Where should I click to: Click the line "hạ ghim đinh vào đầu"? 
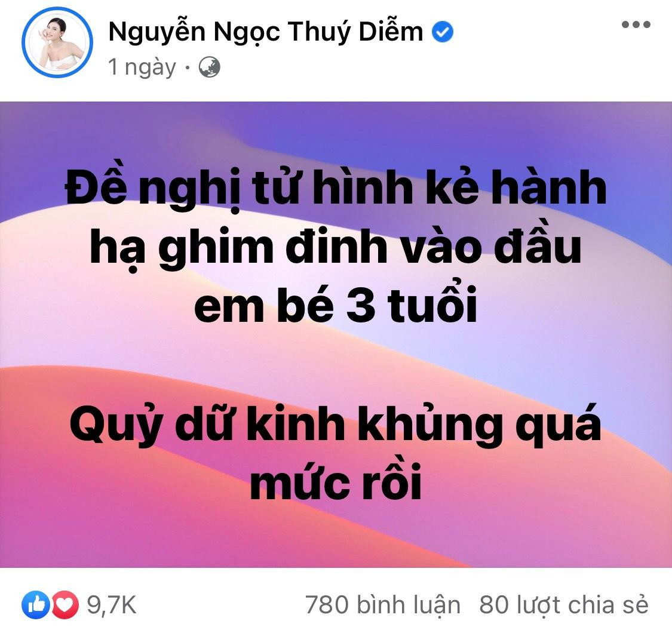[x=335, y=248]
